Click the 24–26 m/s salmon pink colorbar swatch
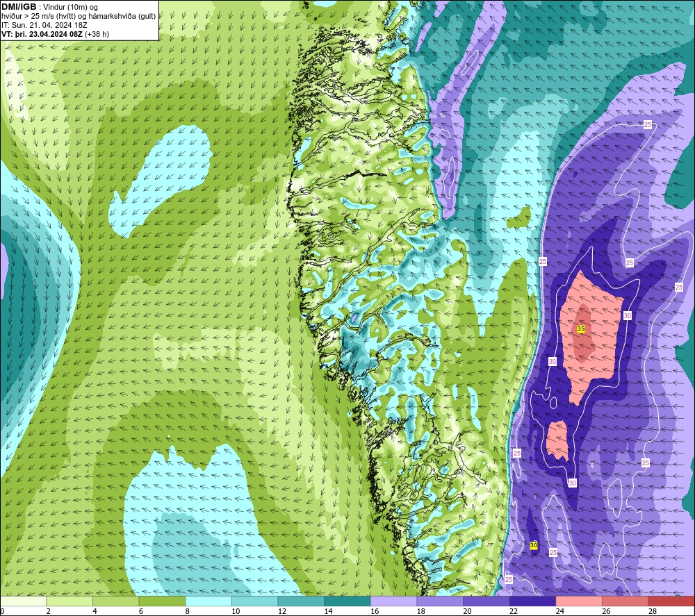Image resolution: width=695 pixels, height=616 pixels. [x=579, y=601]
